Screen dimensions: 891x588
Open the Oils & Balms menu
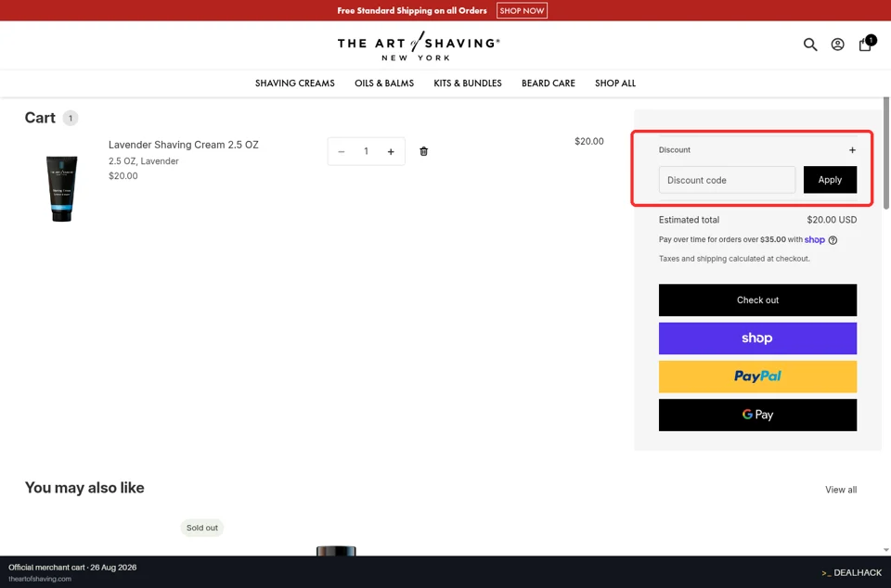coord(384,83)
